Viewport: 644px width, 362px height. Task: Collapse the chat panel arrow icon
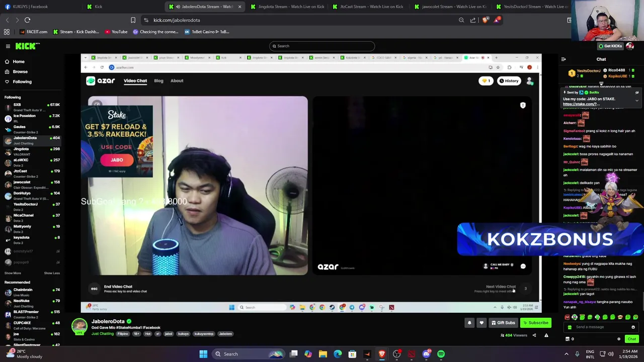point(563,59)
